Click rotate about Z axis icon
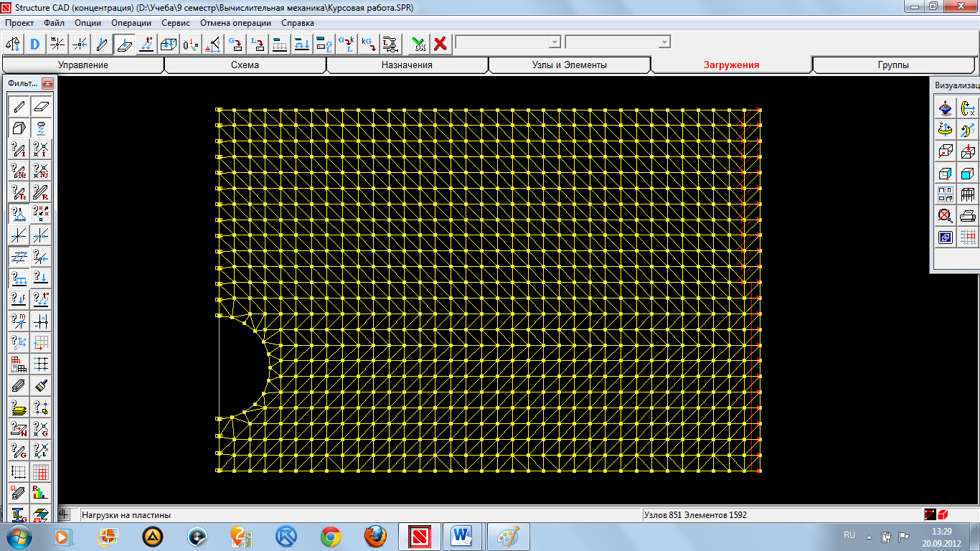This screenshot has height=551, width=980. pyautogui.click(x=946, y=130)
